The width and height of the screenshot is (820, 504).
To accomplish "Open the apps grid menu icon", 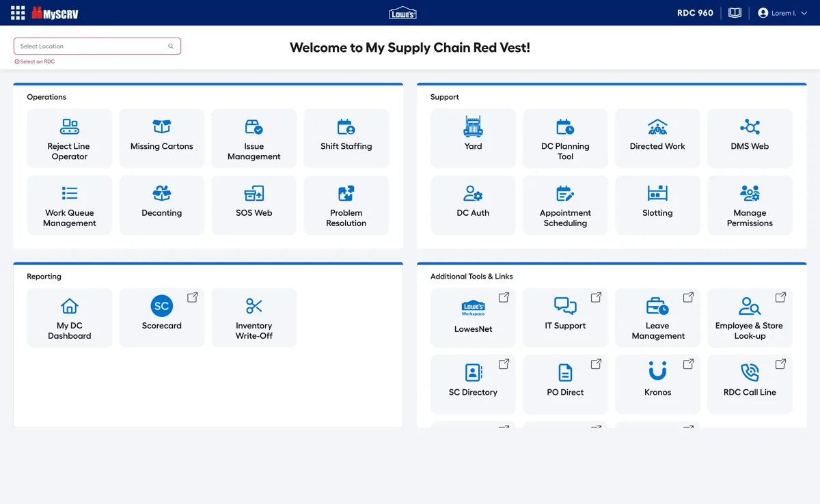I will (18, 13).
